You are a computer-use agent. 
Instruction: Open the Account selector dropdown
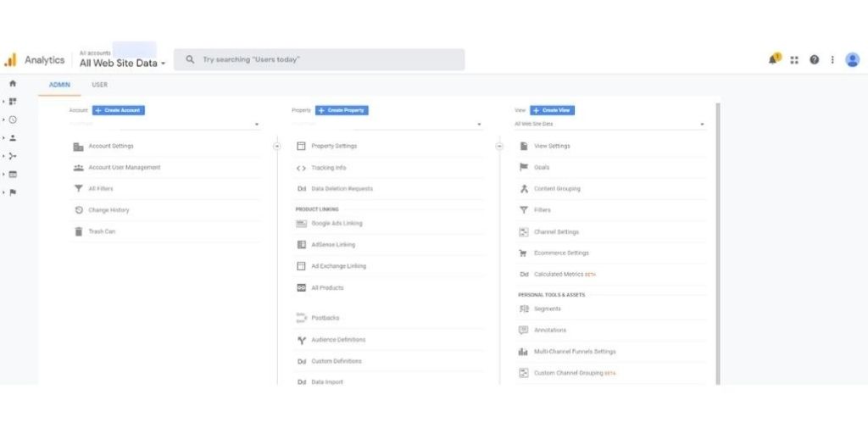pos(164,124)
